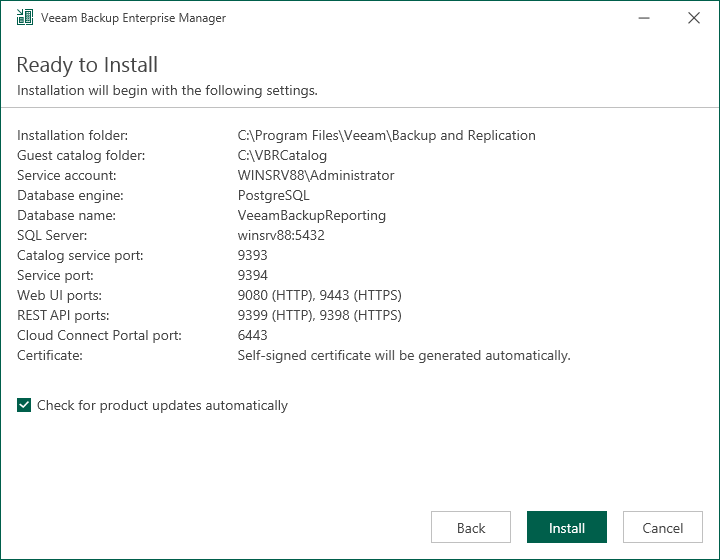Screen dimensions: 720x560
Task: Toggle Check for product updates automatically checkbox
Action: [x=25, y=406]
